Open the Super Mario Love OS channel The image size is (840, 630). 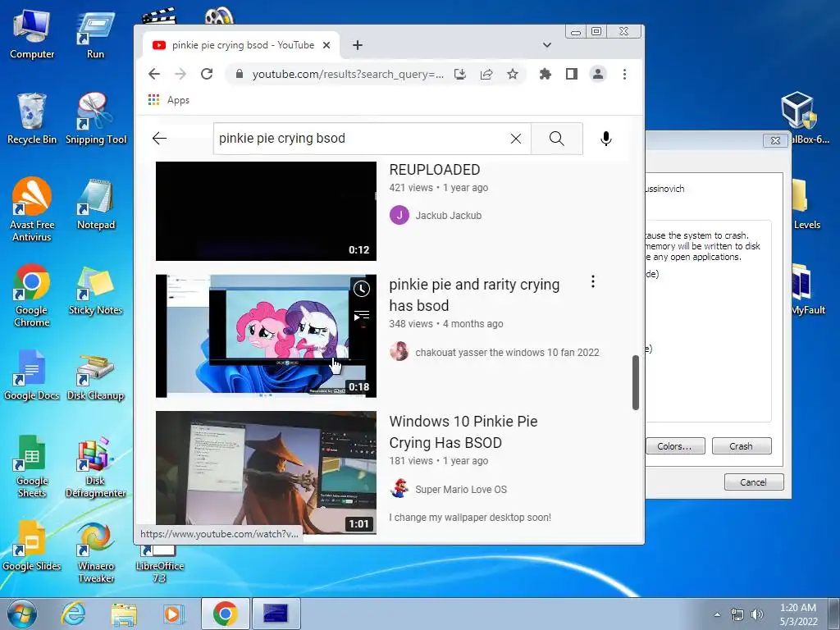(x=461, y=490)
